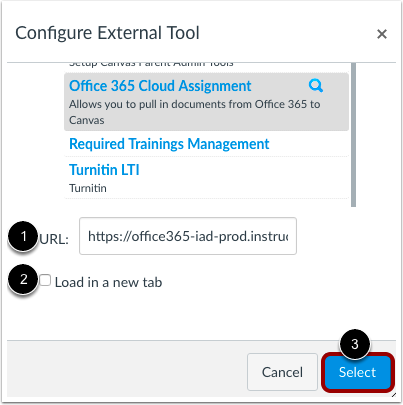The height and width of the screenshot is (405, 403).
Task: Click the tool list vertical scrollbar
Action: point(353,135)
